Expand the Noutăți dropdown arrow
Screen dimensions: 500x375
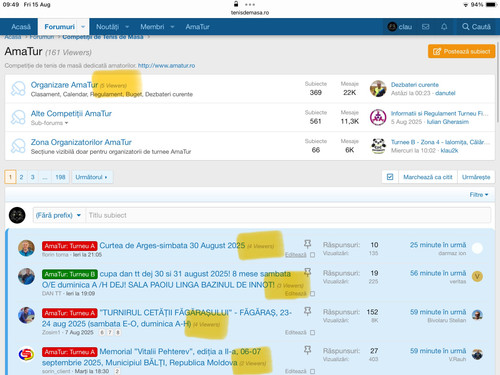point(127,27)
